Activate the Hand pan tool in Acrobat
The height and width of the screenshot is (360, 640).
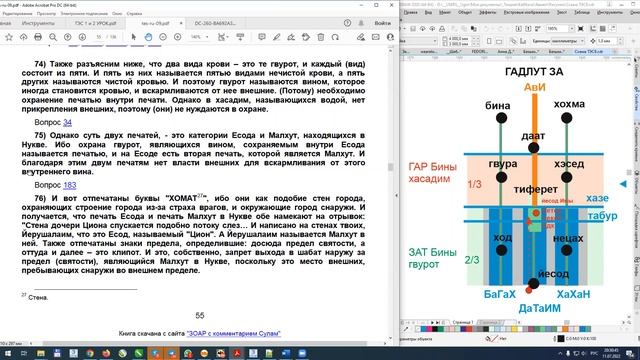point(148,37)
